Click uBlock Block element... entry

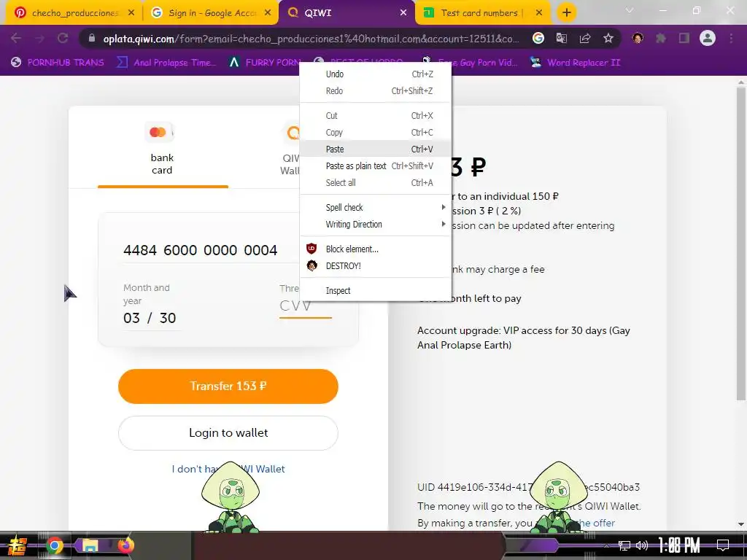376,249
